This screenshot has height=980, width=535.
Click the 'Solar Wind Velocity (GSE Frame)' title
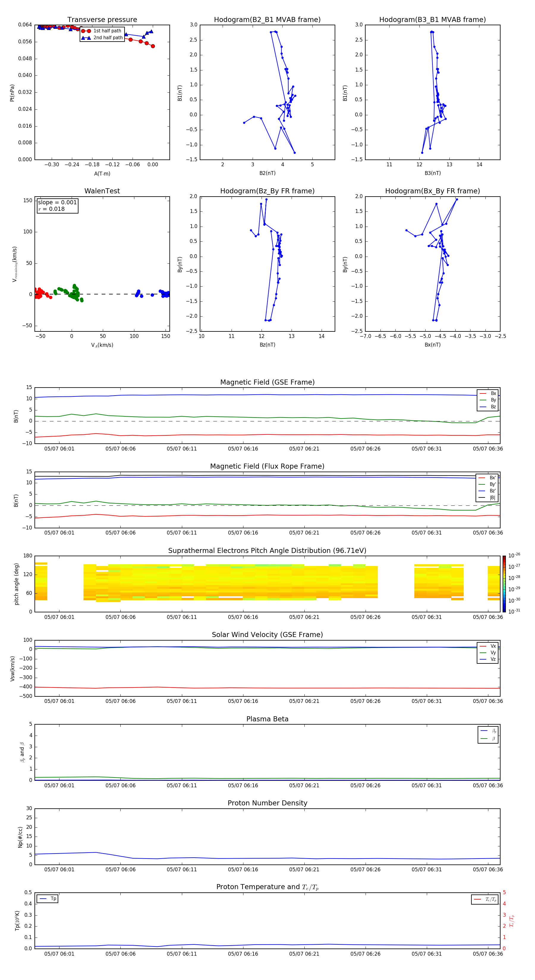[267, 635]
